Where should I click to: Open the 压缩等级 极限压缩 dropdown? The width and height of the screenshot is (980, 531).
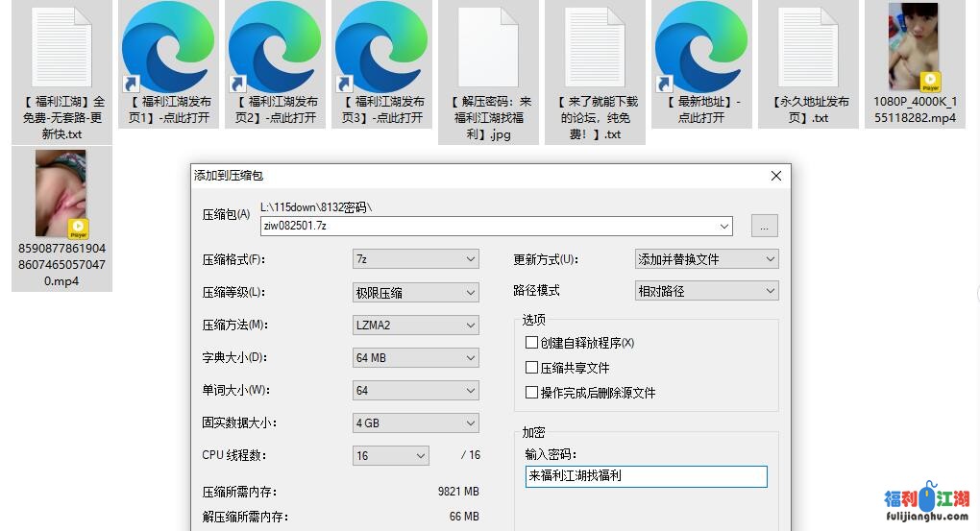[415, 292]
